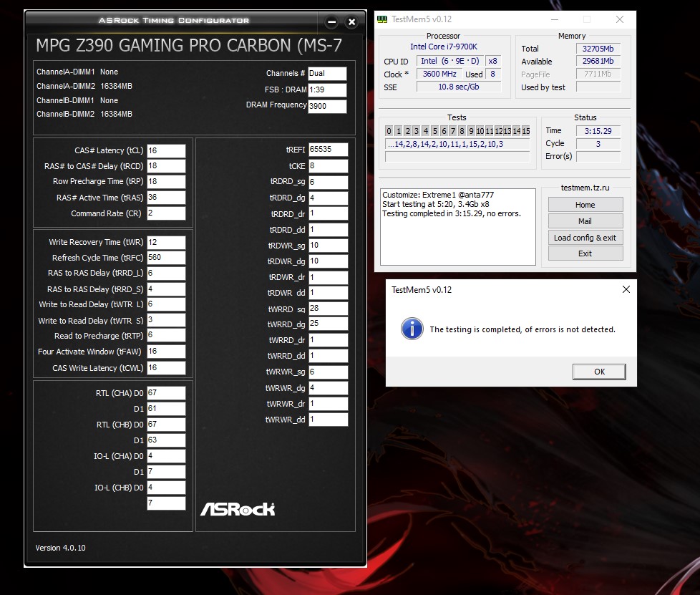Click the IO-L (CHB) D0 field
The image size is (700, 595).
click(x=166, y=488)
